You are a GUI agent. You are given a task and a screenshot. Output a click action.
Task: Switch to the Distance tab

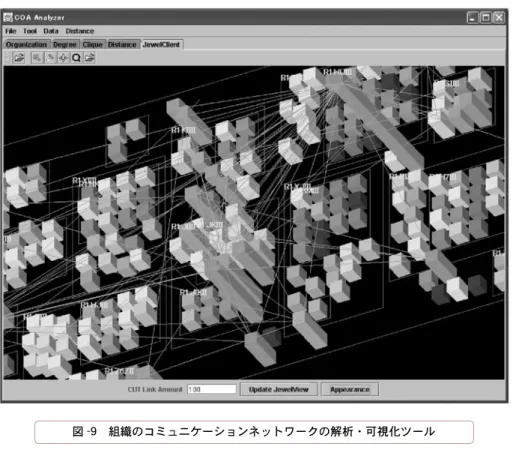pyautogui.click(x=122, y=44)
